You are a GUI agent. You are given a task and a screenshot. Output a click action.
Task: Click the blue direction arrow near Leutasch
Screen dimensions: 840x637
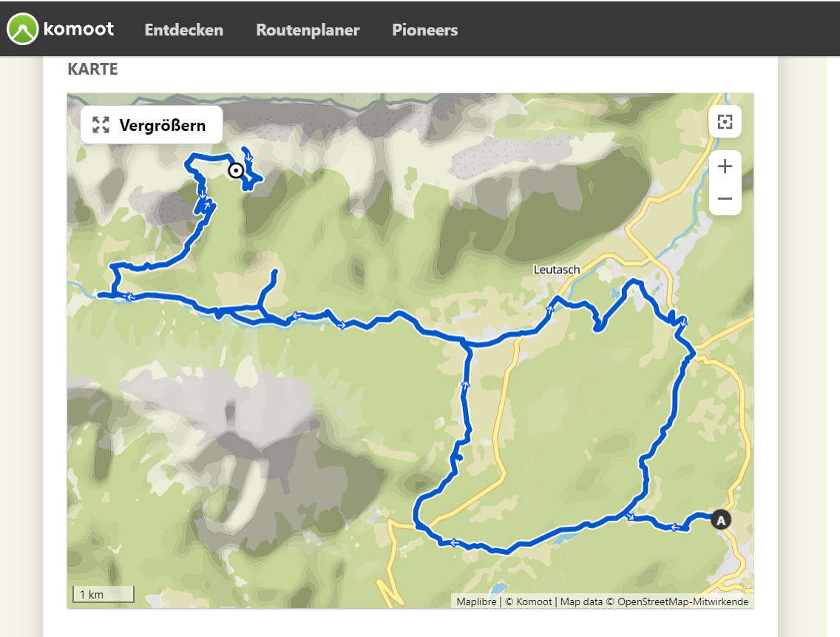[549, 309]
